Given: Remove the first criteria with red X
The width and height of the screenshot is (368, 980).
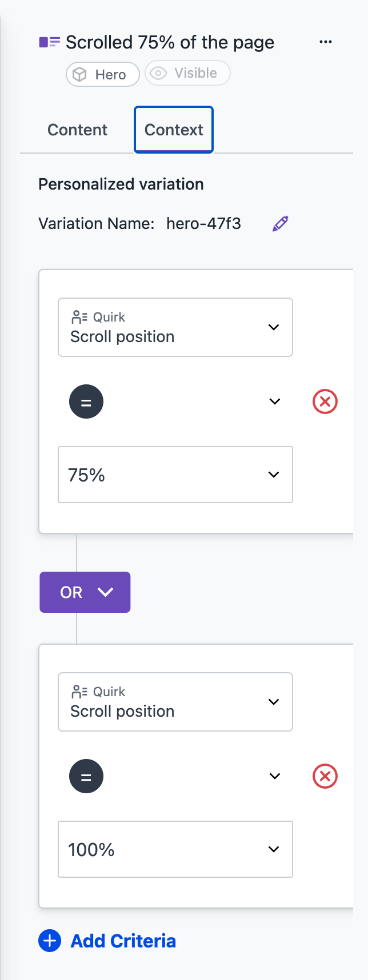Looking at the screenshot, I should click(x=325, y=401).
